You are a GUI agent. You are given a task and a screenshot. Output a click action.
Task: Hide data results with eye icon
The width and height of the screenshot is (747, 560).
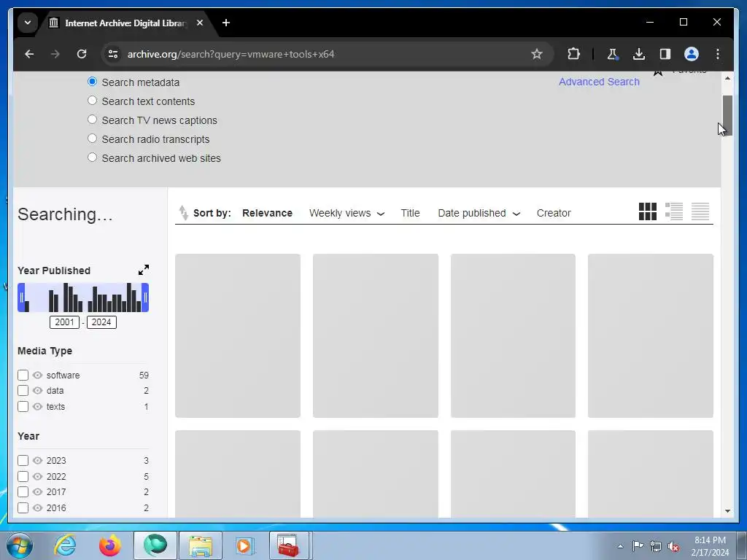click(38, 391)
